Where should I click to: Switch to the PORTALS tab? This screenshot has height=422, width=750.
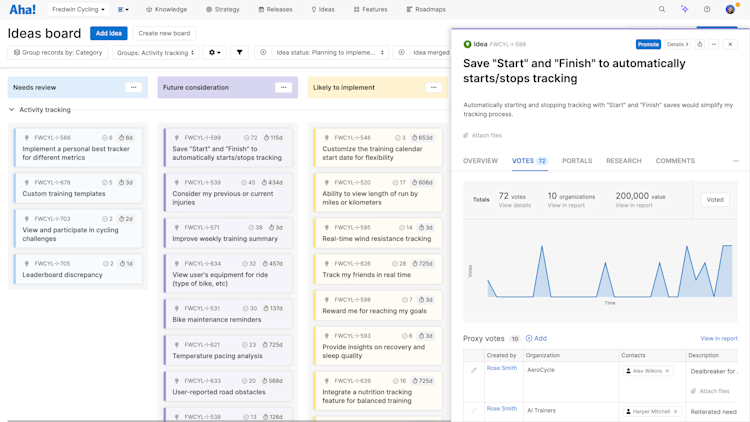pyautogui.click(x=577, y=161)
